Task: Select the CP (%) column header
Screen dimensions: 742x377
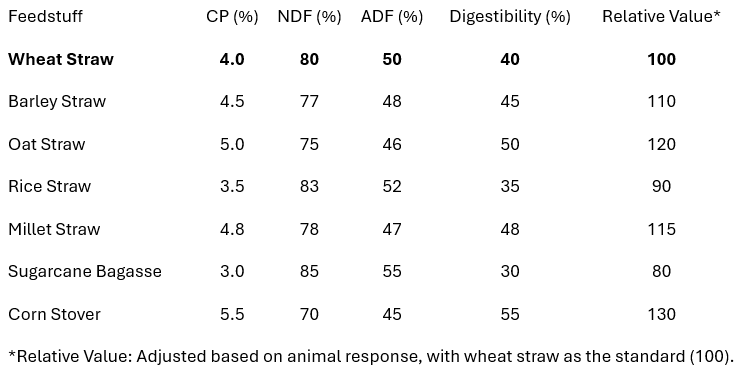Action: 232,17
